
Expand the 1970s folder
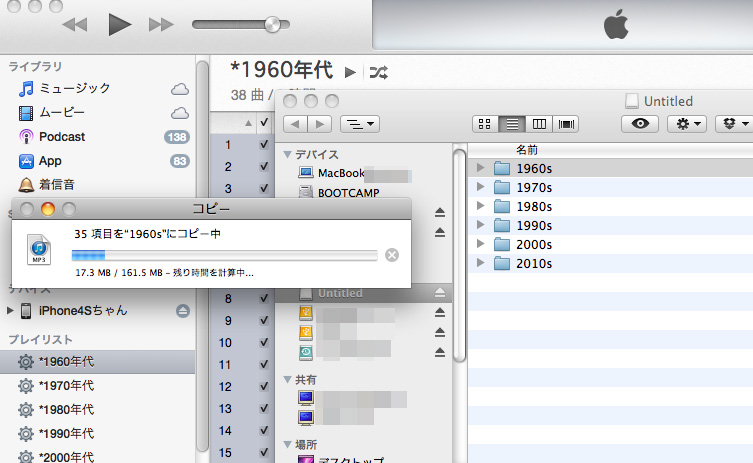click(480, 187)
